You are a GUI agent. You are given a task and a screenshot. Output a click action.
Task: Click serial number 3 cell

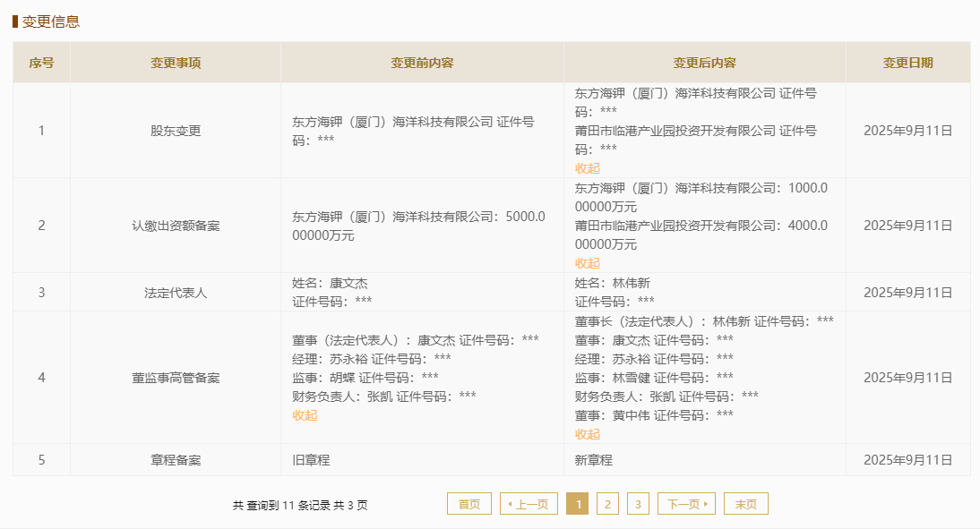point(41,293)
